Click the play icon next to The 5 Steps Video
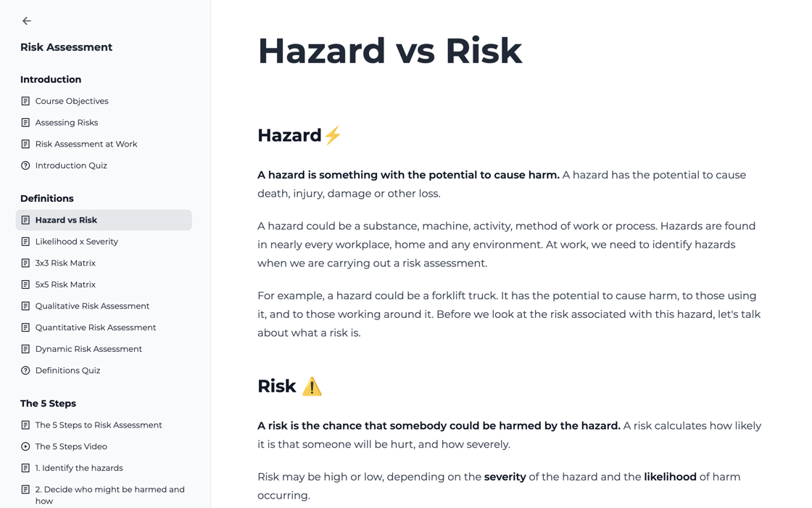The image size is (812, 508). [x=25, y=446]
